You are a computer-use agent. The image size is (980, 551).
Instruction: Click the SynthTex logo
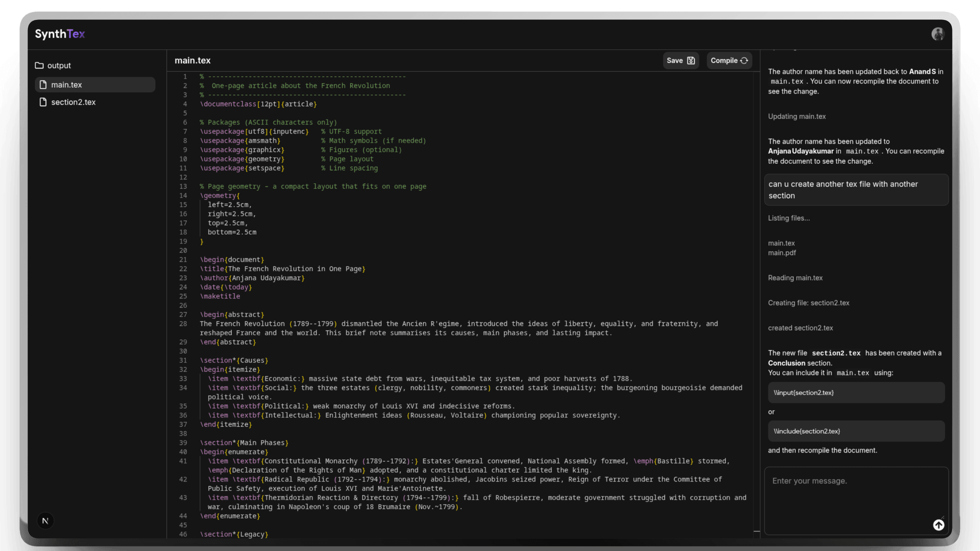(60, 34)
